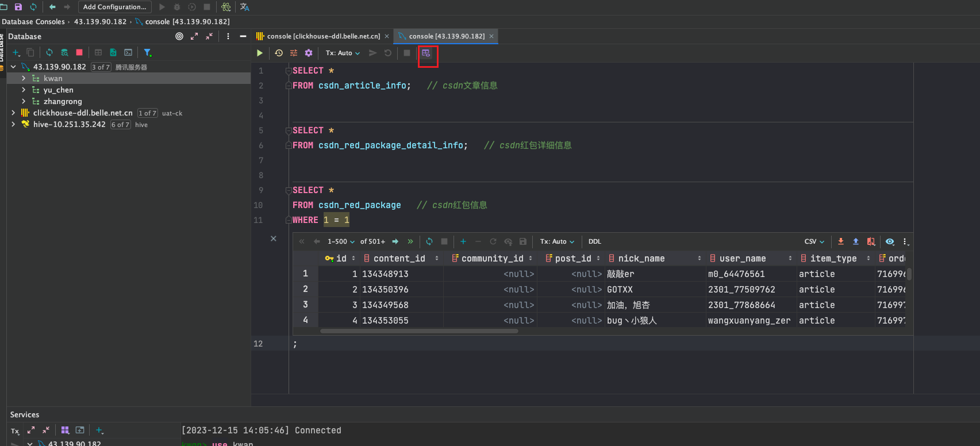Sort by the content_id column header
The image size is (980, 446).
click(x=401, y=259)
